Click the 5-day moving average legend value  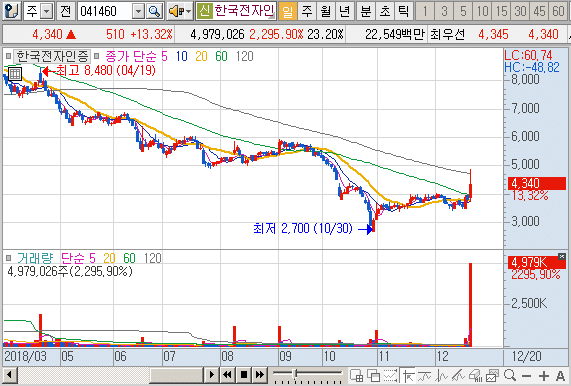coord(164,56)
